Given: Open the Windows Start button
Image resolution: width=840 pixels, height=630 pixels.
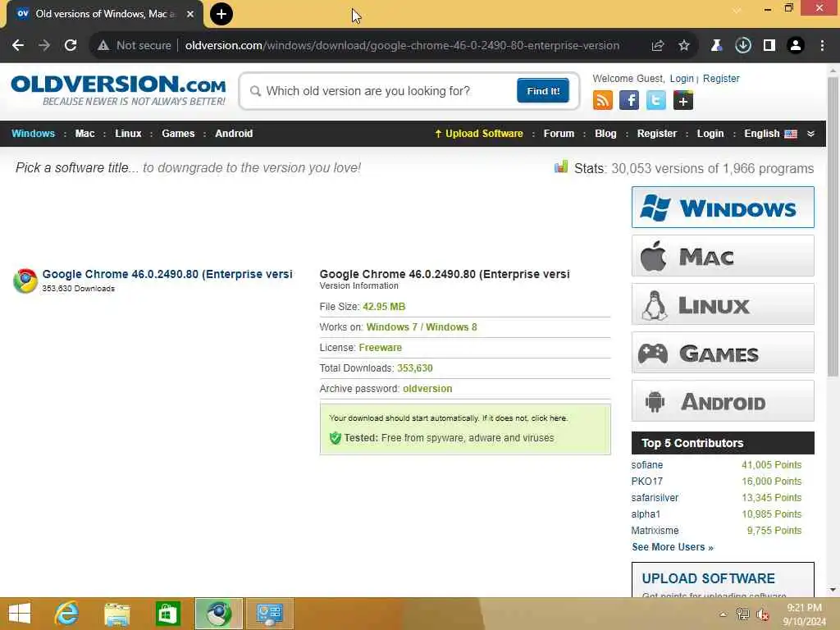Looking at the screenshot, I should click(x=20, y=614).
